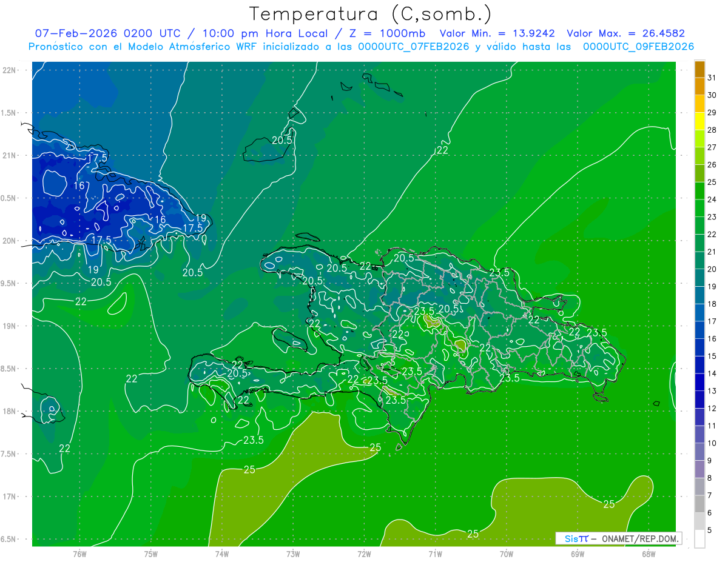Click the 20N latitude axis label
Image resolution: width=728 pixels, height=562 pixels.
9,241
